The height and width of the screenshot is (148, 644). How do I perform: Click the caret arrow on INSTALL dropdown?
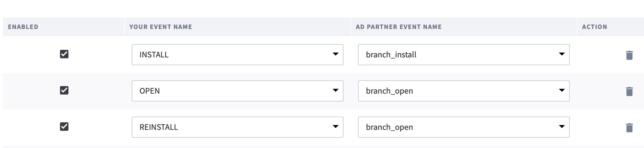click(x=335, y=54)
